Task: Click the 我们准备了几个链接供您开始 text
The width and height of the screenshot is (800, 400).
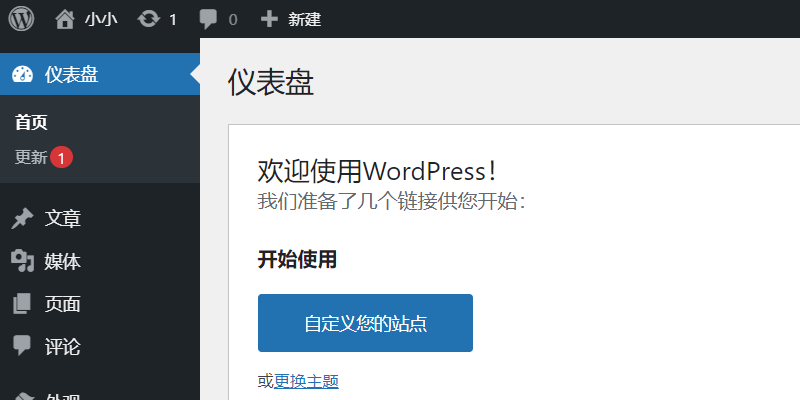Action: coord(391,202)
